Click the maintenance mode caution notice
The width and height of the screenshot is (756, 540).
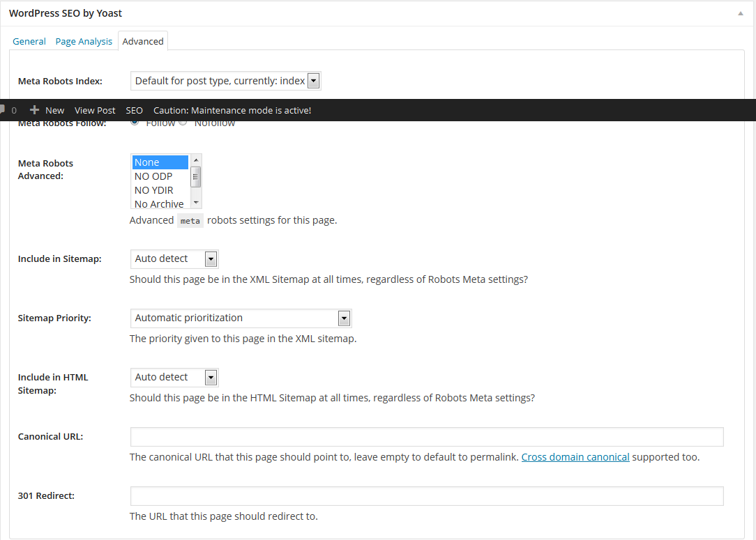pyautogui.click(x=232, y=110)
